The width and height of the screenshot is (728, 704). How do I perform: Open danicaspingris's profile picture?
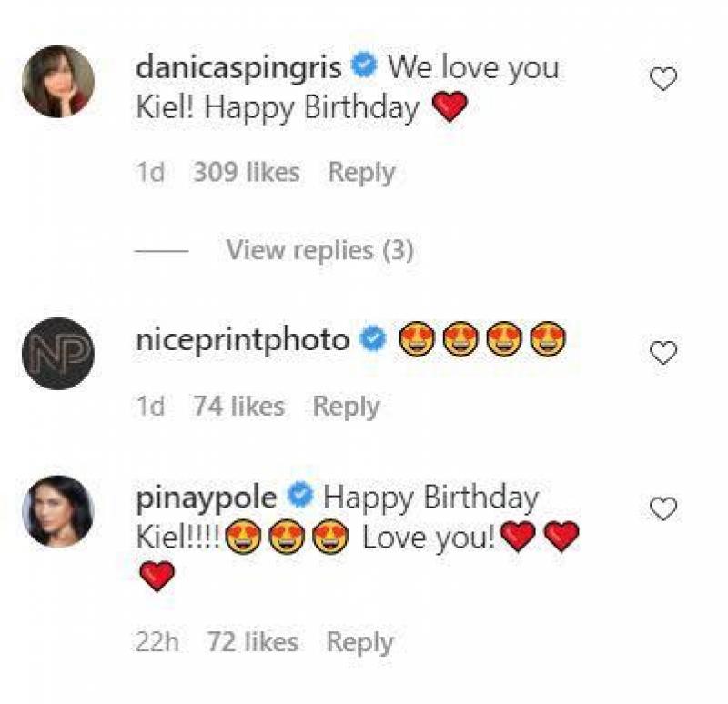click(58, 82)
